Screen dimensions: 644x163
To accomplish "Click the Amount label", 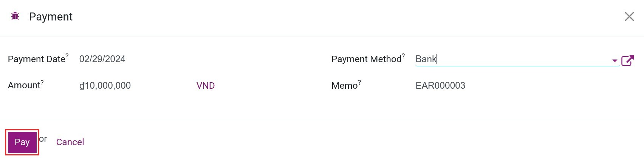I will [24, 85].
